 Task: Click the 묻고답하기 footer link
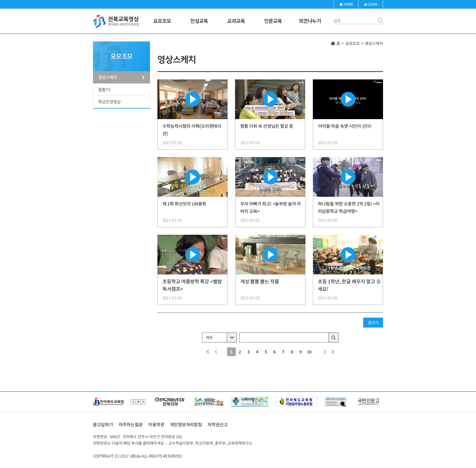click(103, 425)
